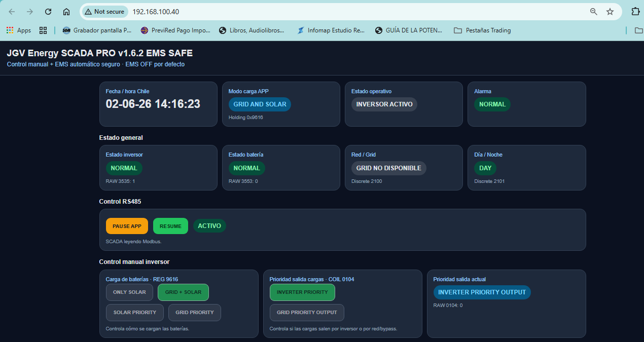Open the Apps grid shortcut
644x342 pixels.
point(19,30)
